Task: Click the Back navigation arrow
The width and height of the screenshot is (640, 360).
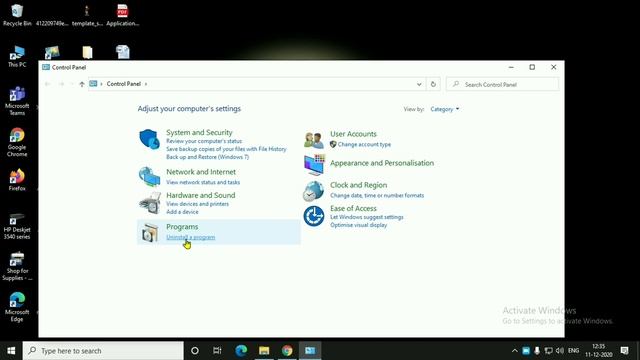Action: (x=48, y=84)
